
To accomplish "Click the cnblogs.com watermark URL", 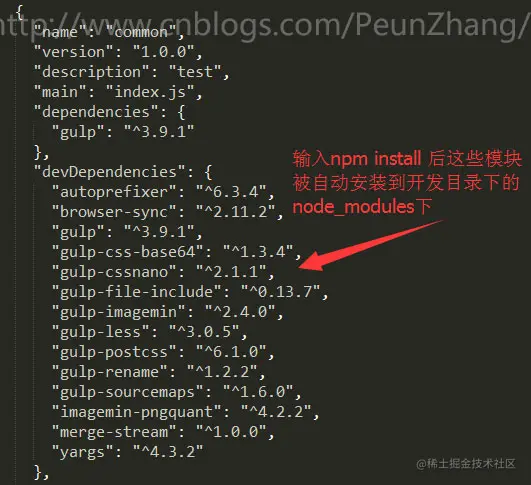I will click(262, 24).
